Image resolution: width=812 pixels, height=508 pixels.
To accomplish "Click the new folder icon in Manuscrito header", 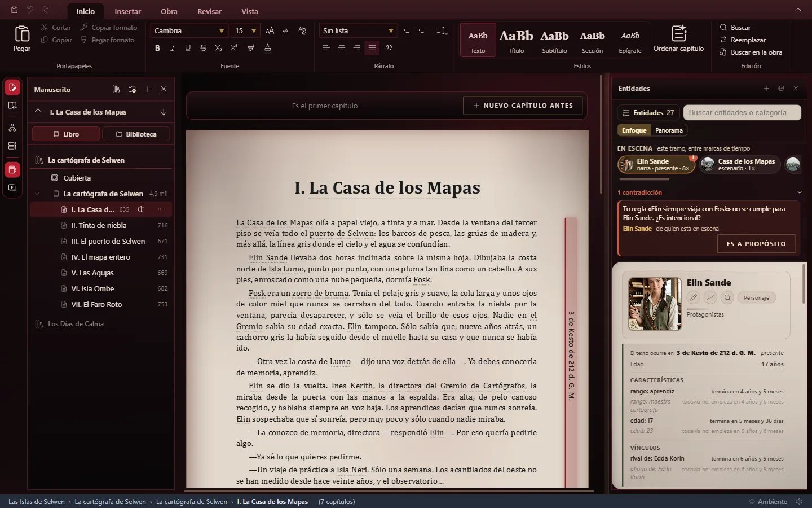I will point(132,89).
